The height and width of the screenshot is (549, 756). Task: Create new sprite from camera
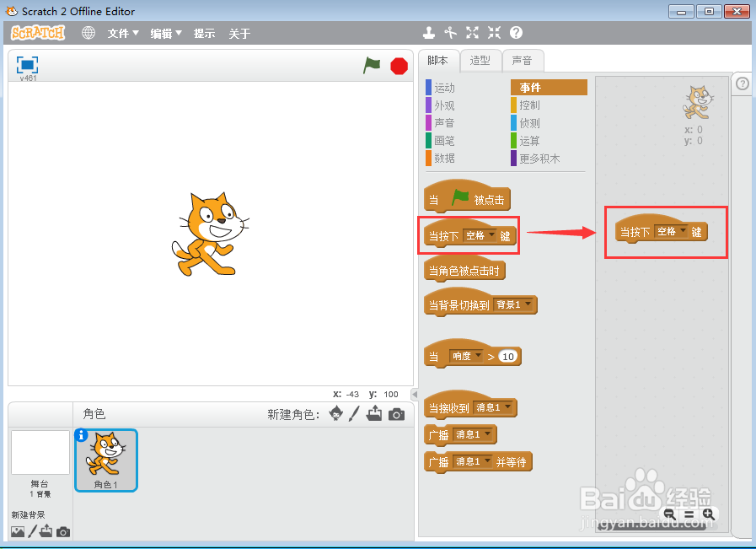pos(396,414)
